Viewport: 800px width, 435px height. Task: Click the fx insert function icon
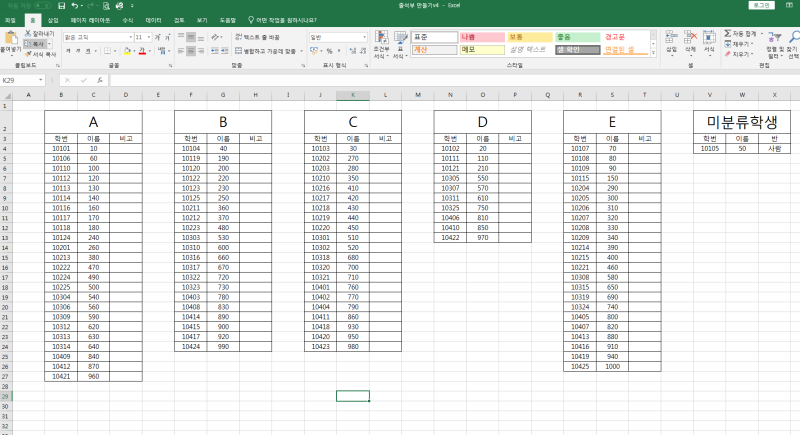coord(100,80)
